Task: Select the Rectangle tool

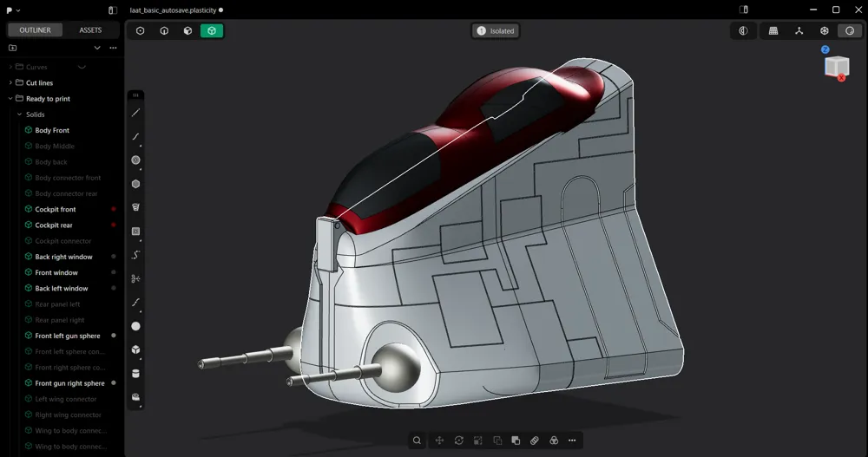Action: point(135,232)
